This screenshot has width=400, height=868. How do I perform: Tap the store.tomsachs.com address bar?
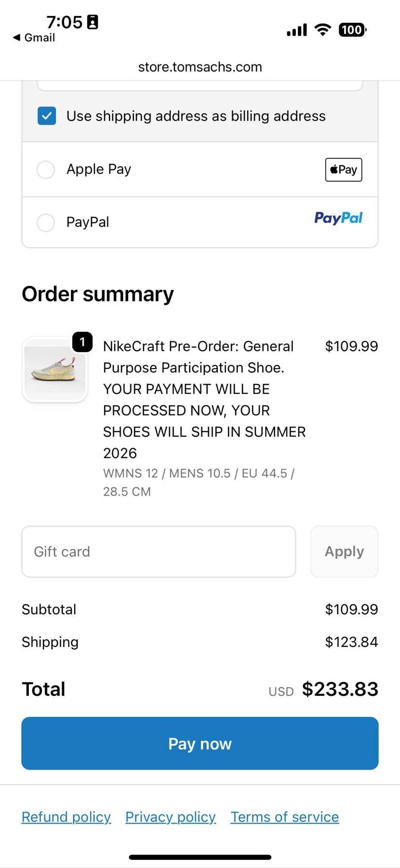point(200,67)
